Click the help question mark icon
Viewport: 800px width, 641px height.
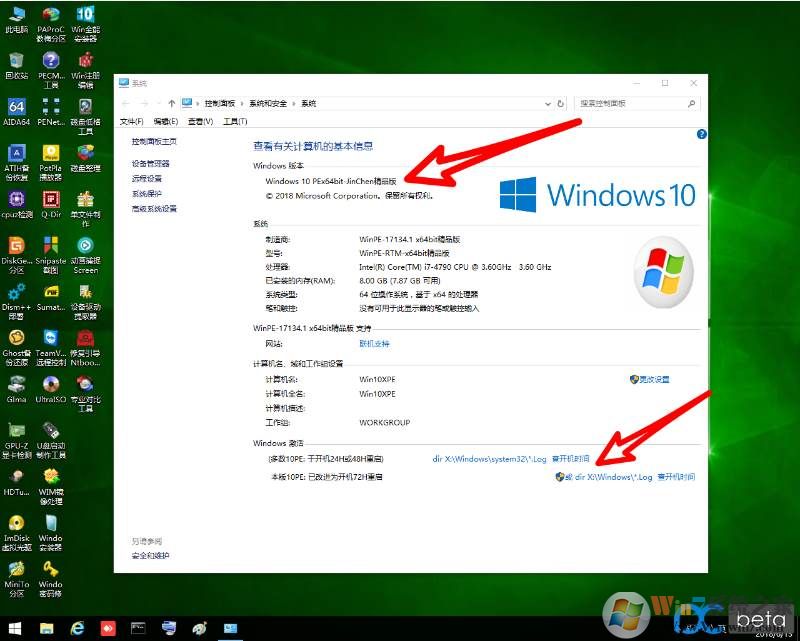(702, 133)
